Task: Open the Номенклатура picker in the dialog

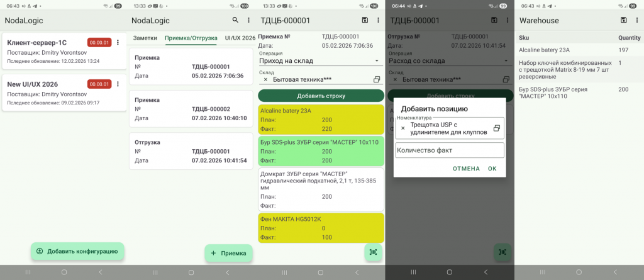Action: click(x=497, y=128)
